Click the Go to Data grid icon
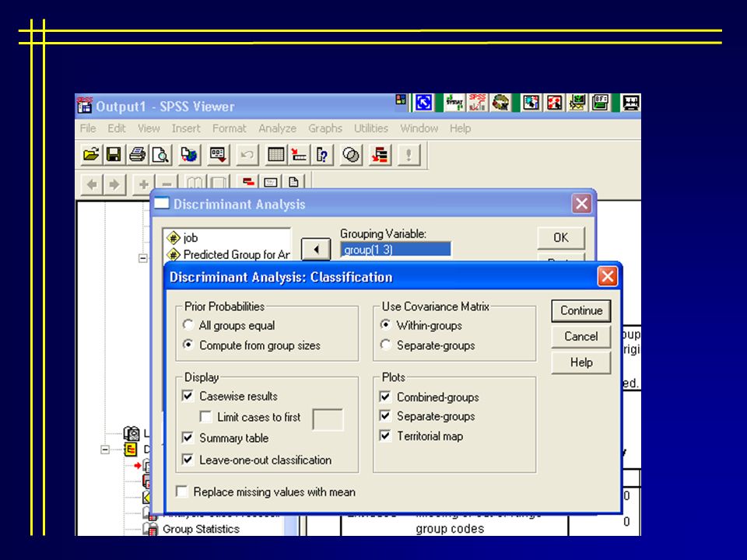The width and height of the screenshot is (747, 560). [275, 154]
